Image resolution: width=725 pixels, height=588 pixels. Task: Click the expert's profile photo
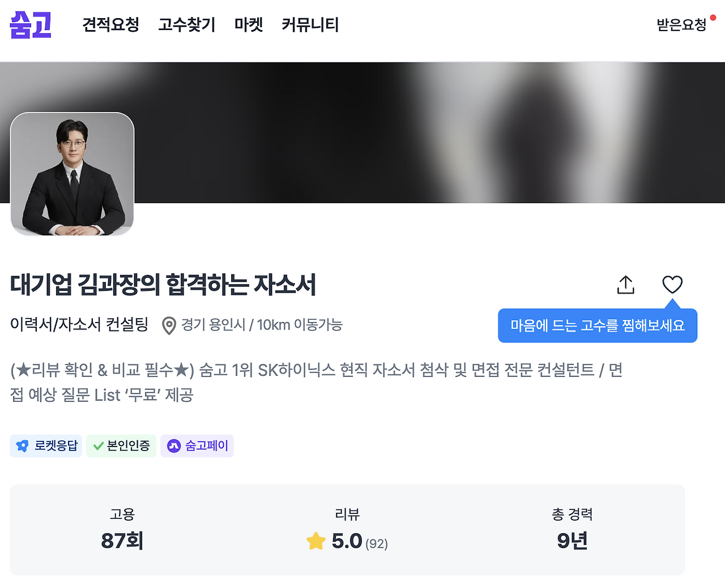(x=72, y=174)
